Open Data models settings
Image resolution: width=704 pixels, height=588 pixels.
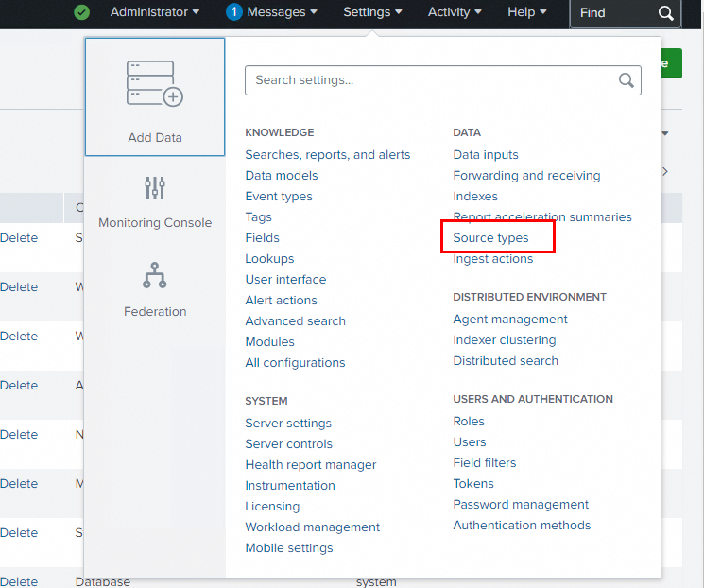[x=282, y=176]
